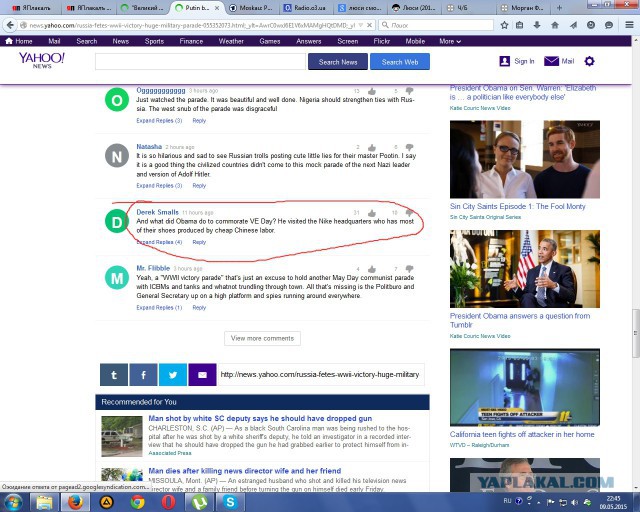Open 'Man dies after killing news director' article
This screenshot has width=640, height=512.
244,471
